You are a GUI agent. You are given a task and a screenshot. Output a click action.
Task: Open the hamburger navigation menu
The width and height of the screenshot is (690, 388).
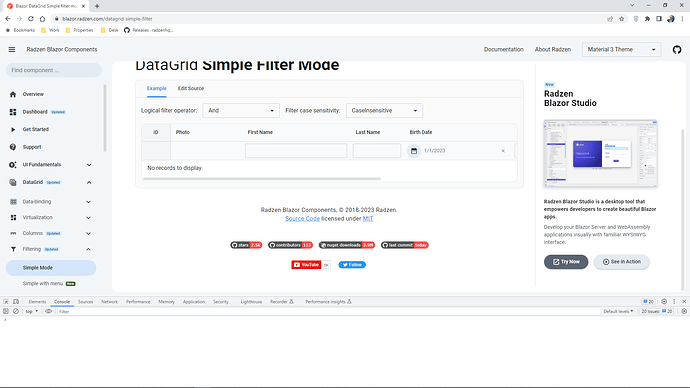[x=12, y=49]
